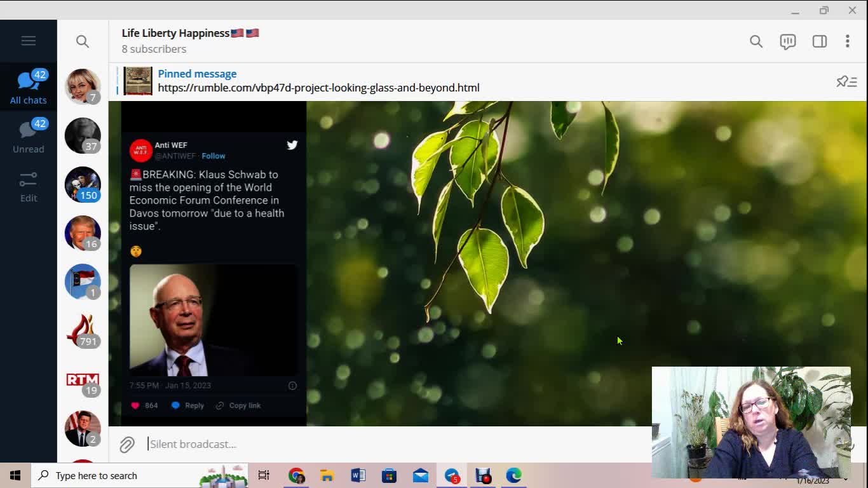The image size is (868, 488).
Task: Click the Pinned message label
Action: 197,74
